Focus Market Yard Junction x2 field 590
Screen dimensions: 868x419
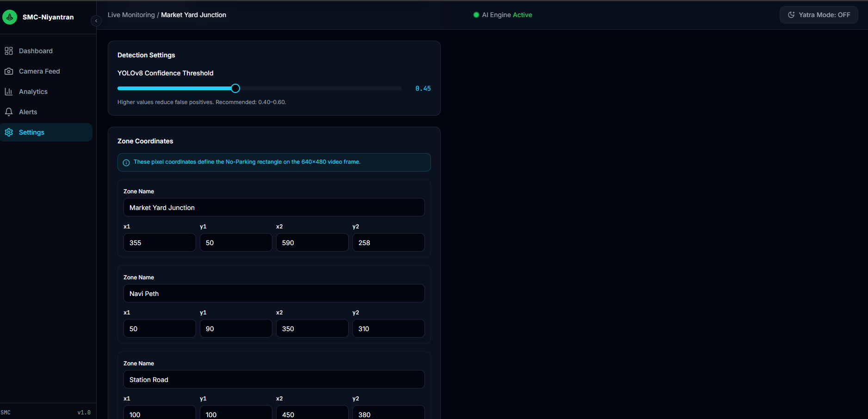(312, 242)
